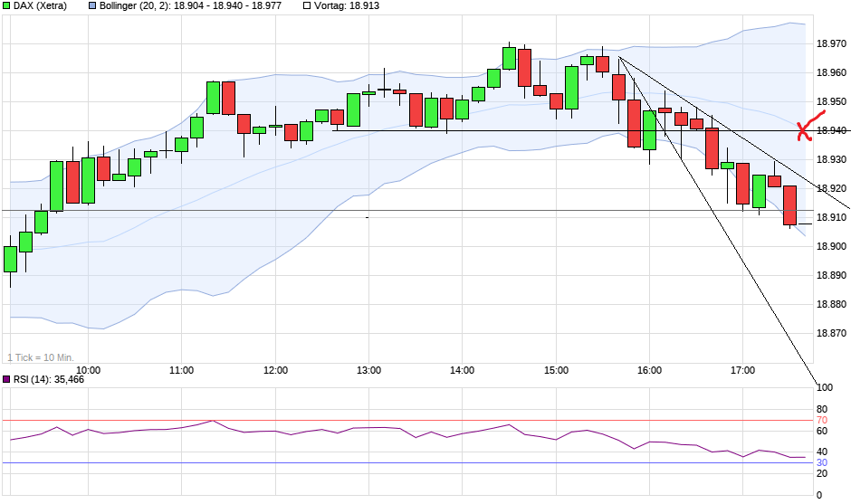Click the last red candle near 17:30

click(x=789, y=205)
